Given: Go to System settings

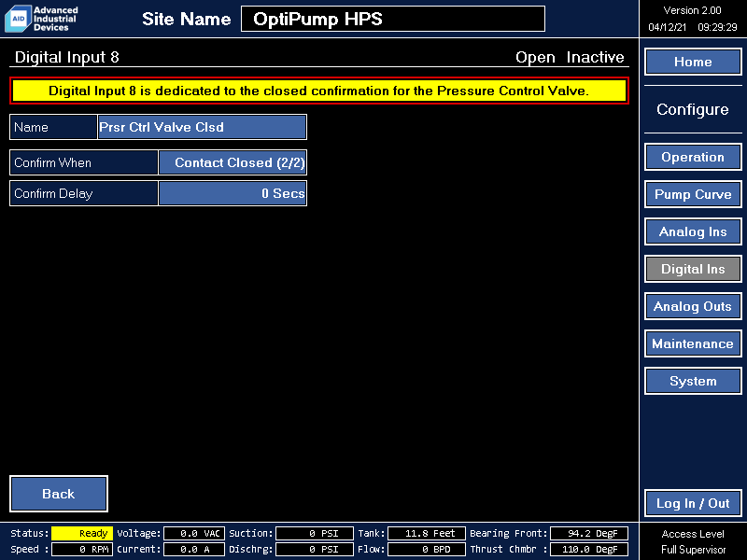Looking at the screenshot, I should pos(693,381).
